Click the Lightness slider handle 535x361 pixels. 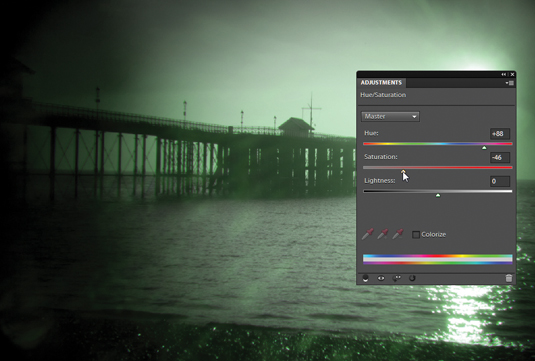coord(438,196)
